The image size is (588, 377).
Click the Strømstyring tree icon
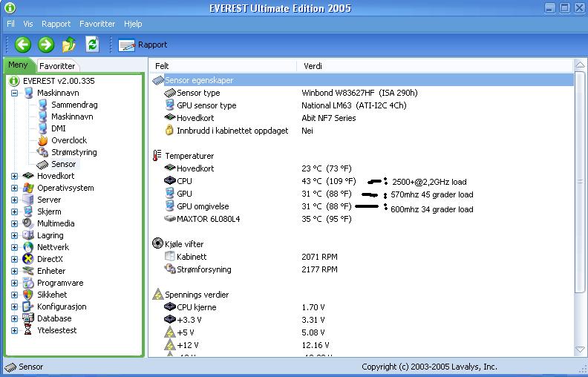[x=42, y=152]
